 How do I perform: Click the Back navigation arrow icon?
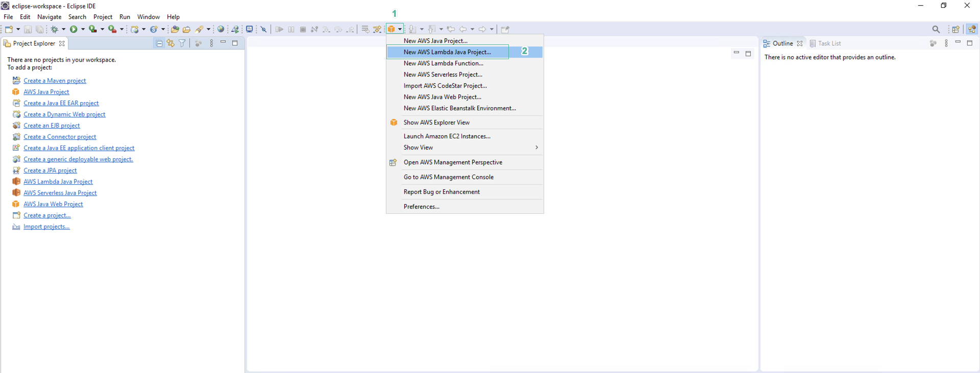point(463,30)
